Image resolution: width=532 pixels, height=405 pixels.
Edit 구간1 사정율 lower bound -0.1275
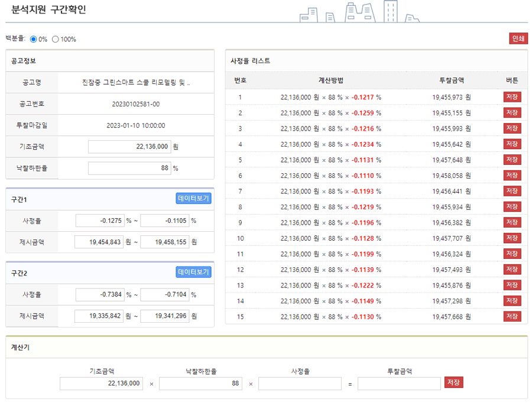tap(99, 221)
